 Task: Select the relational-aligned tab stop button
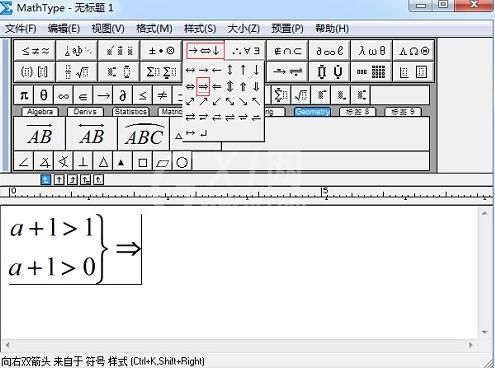coord(85,180)
